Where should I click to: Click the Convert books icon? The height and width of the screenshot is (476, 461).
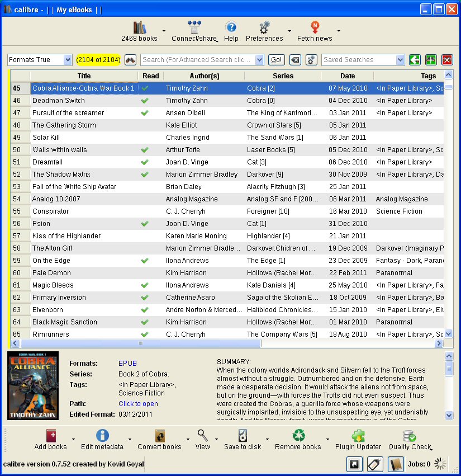tap(160, 436)
